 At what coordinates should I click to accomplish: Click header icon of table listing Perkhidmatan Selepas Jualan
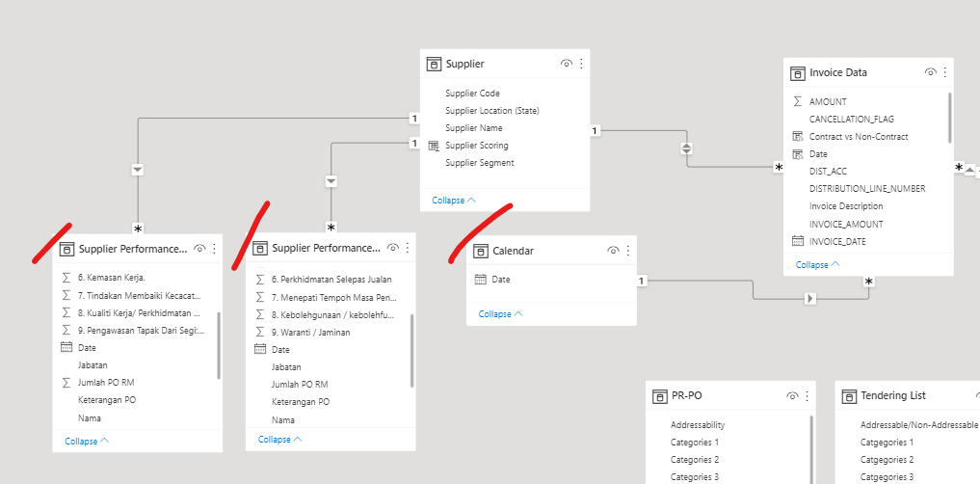[x=259, y=248]
